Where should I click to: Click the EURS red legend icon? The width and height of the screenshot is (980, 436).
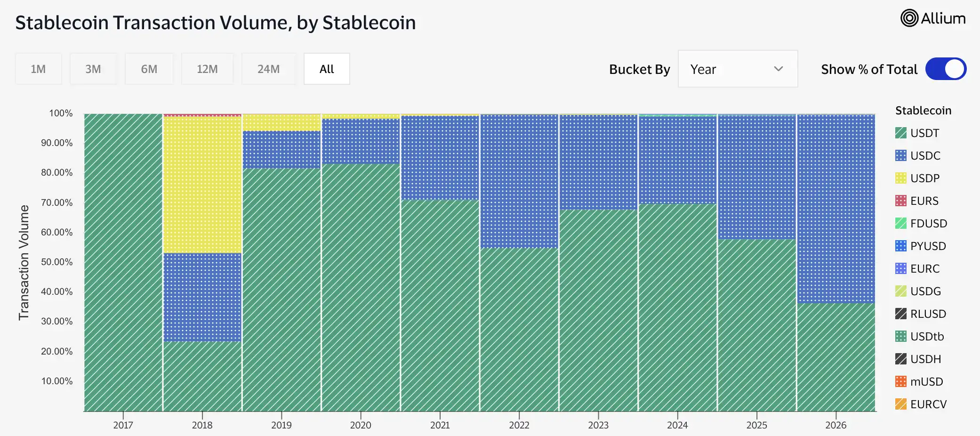click(900, 201)
